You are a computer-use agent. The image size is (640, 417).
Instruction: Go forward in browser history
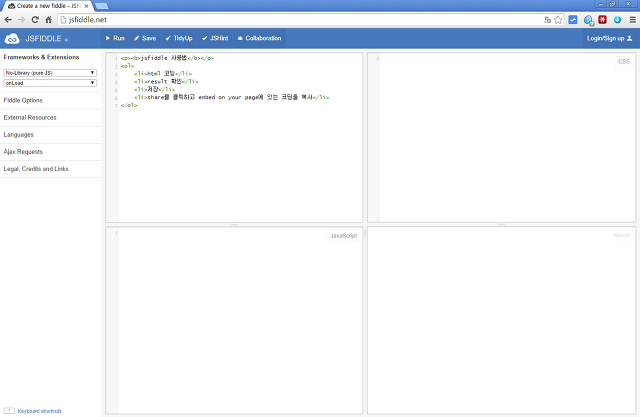tap(22, 20)
